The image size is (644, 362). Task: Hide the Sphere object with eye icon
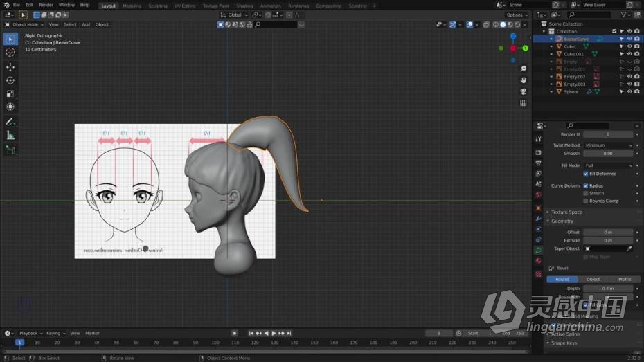click(x=629, y=91)
